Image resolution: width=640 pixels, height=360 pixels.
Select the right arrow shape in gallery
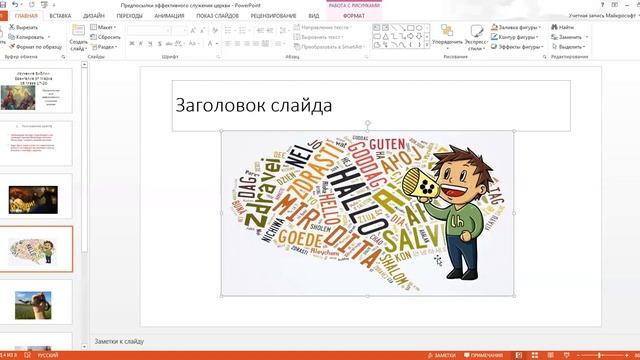point(411,36)
